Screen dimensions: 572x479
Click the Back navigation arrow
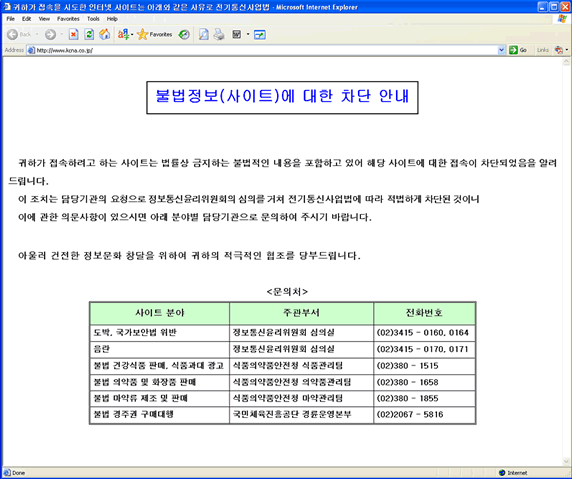pyautogui.click(x=12, y=34)
